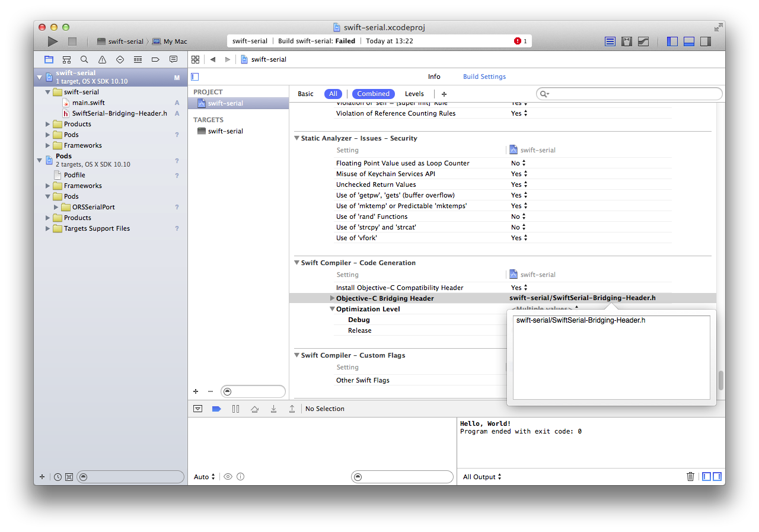Image resolution: width=759 pixels, height=532 pixels.
Task: Collapse Swift Compiler Code Generation section
Action: [x=296, y=263]
